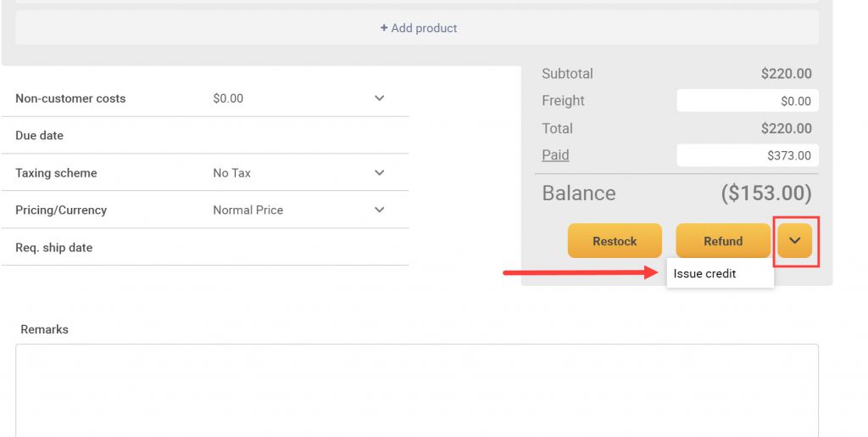The image size is (868, 437).
Task: Click the Normal Price value
Action: (x=248, y=210)
